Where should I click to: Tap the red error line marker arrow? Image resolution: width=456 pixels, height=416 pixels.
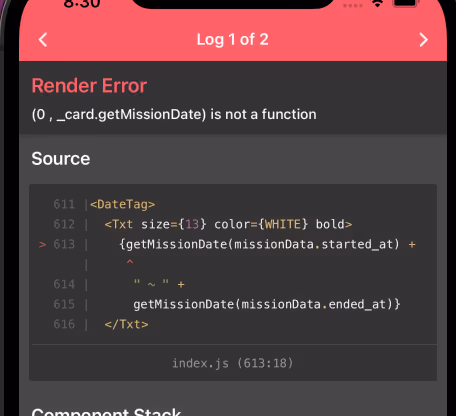[x=42, y=245]
